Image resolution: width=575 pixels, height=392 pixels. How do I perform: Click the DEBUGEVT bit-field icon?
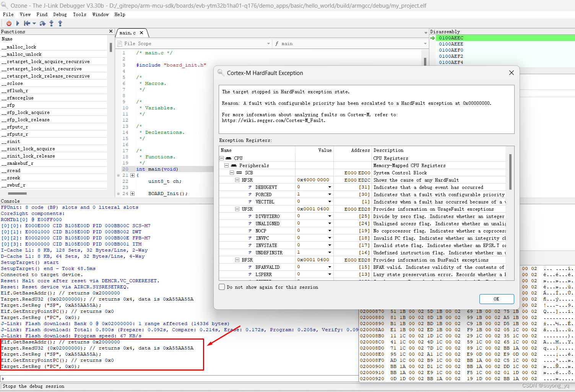250,187
